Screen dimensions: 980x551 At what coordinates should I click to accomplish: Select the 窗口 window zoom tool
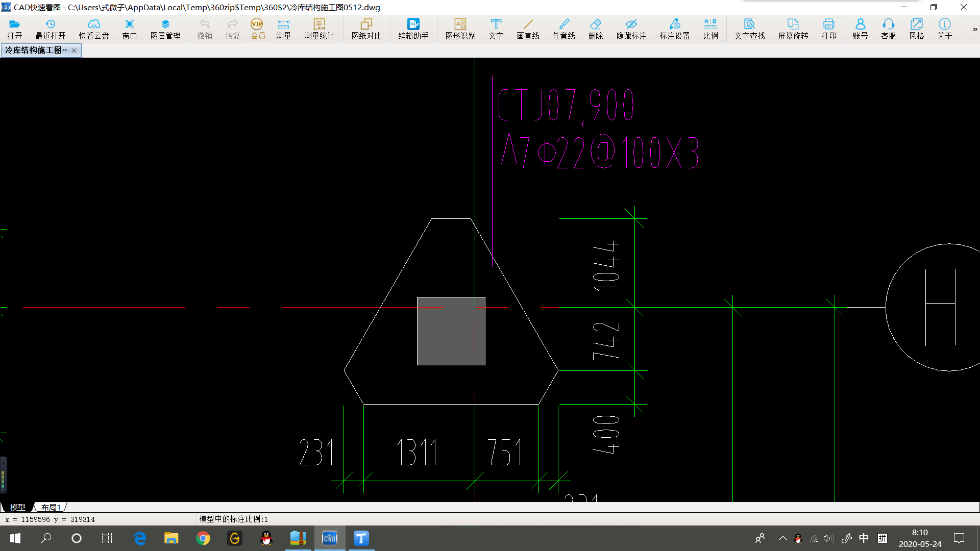click(x=130, y=29)
